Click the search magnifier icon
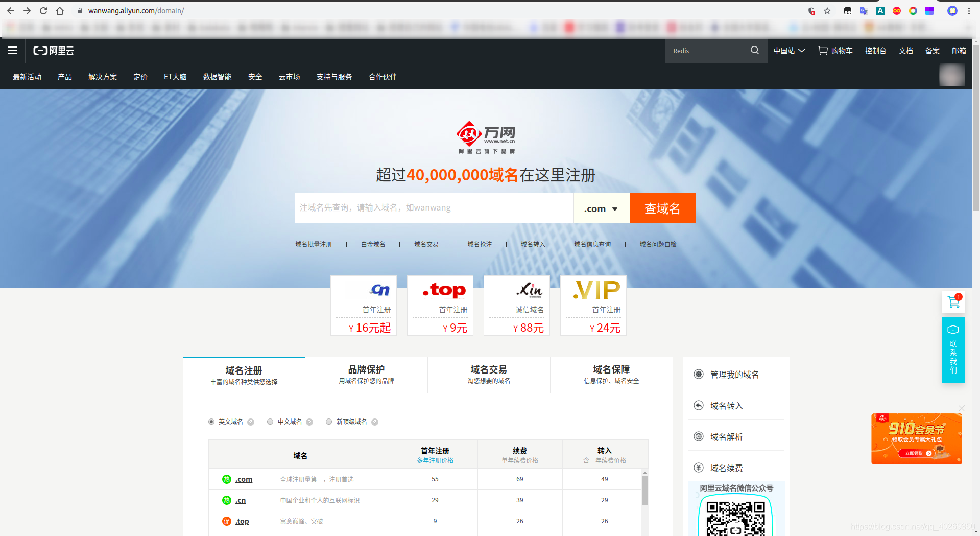This screenshot has width=980, height=536. 755,50
